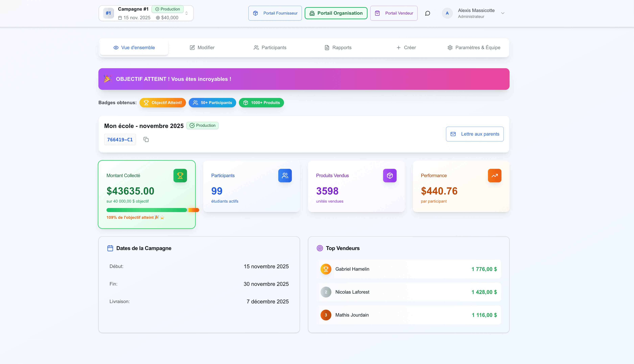
Task: Open the Portail Fournisseur portal
Action: [x=275, y=13]
